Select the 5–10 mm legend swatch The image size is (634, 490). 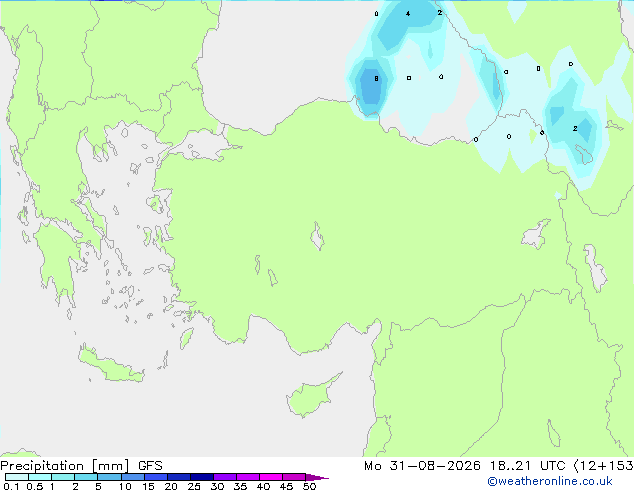[x=109, y=477]
